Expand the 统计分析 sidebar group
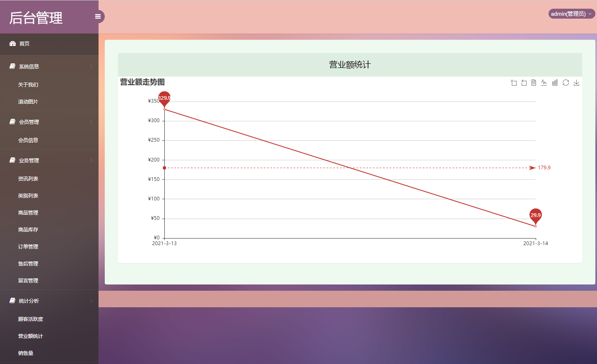Screen dimensions: 597x364 point(29,301)
